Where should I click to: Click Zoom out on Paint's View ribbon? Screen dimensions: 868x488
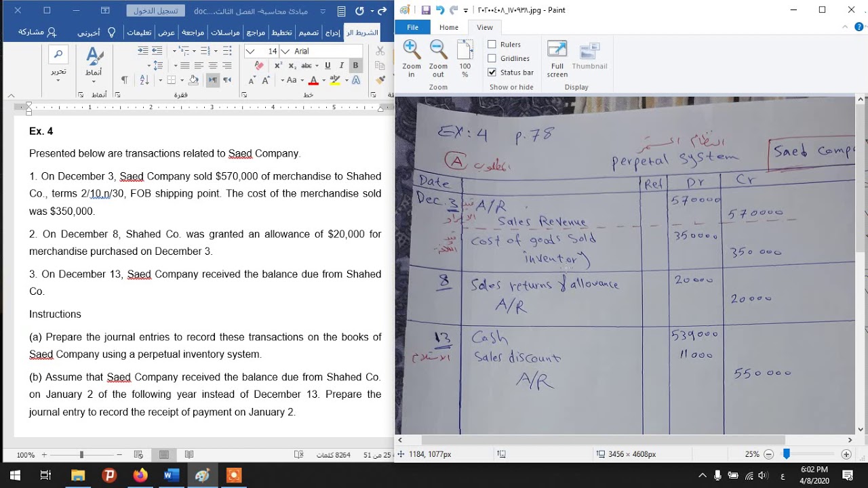(438, 58)
